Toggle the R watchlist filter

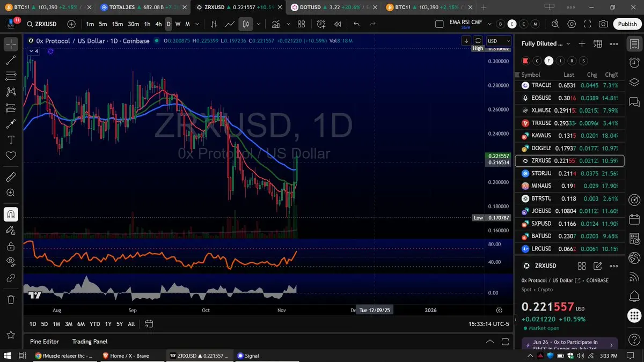572,61
